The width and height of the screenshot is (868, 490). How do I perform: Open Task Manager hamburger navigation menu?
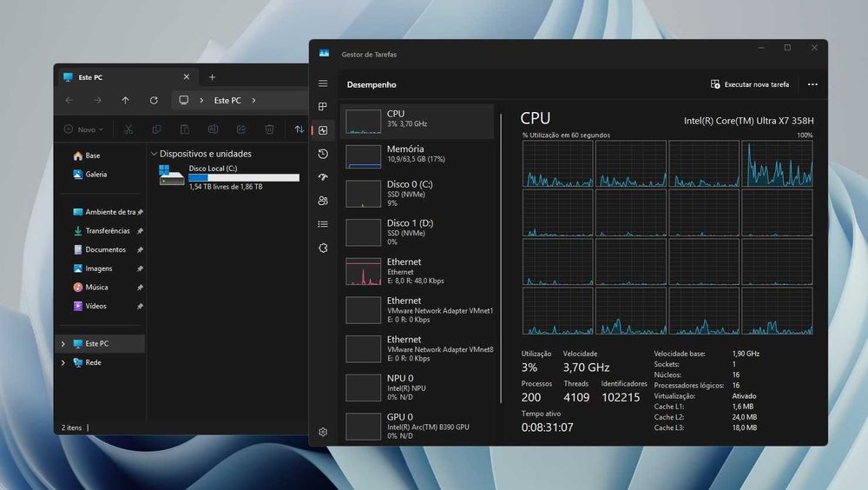click(x=323, y=83)
